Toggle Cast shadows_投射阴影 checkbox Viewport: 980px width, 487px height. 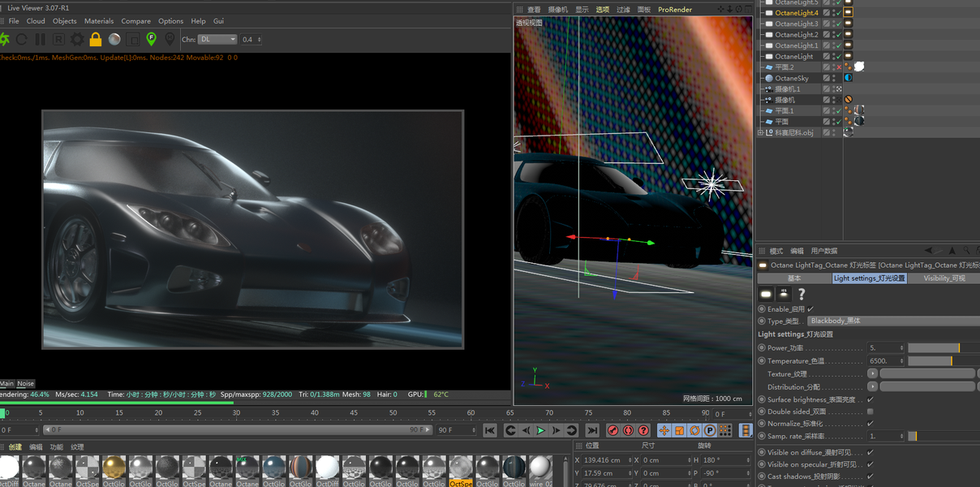coord(870,476)
